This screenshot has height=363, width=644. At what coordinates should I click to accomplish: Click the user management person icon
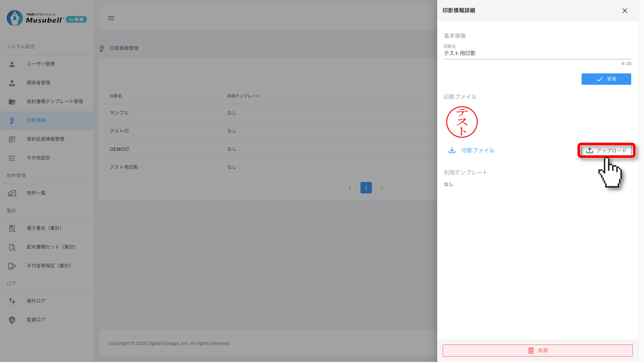coord(12,64)
